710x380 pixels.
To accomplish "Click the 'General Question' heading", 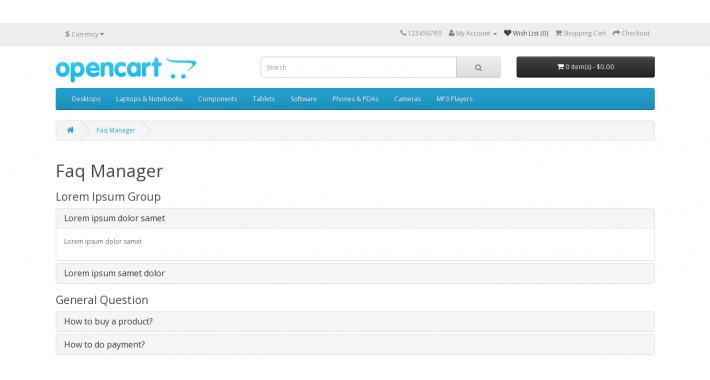I will click(102, 300).
